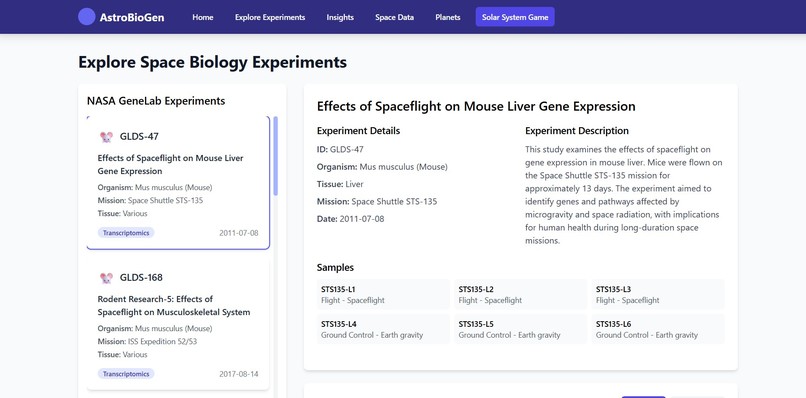
Task: Open the Planets nav item
Action: (x=448, y=17)
